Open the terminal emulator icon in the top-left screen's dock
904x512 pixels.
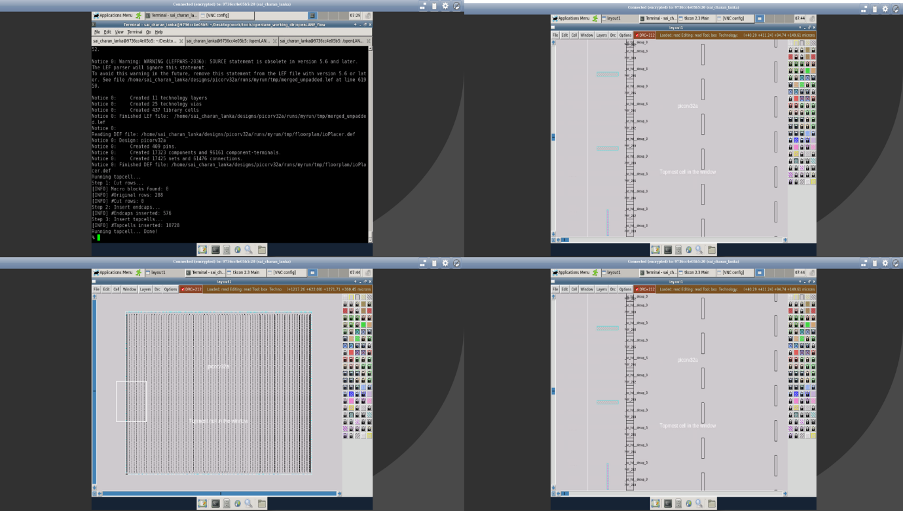point(214,249)
